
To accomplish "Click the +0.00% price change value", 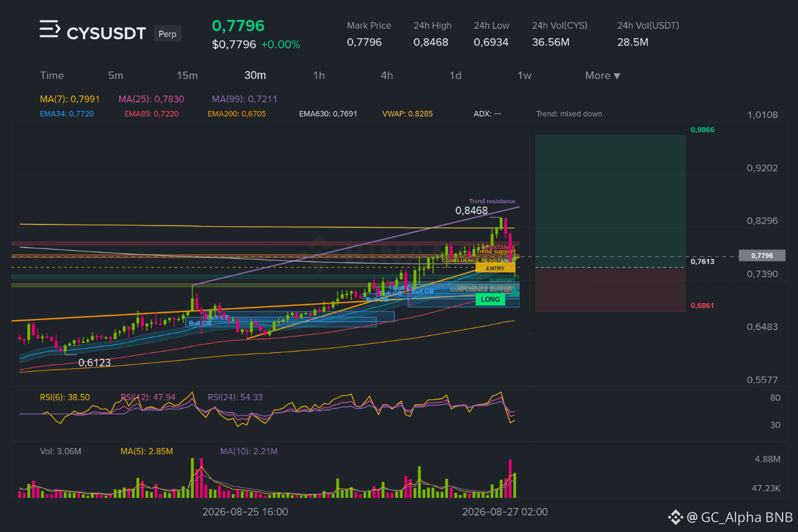I will pyautogui.click(x=280, y=44).
